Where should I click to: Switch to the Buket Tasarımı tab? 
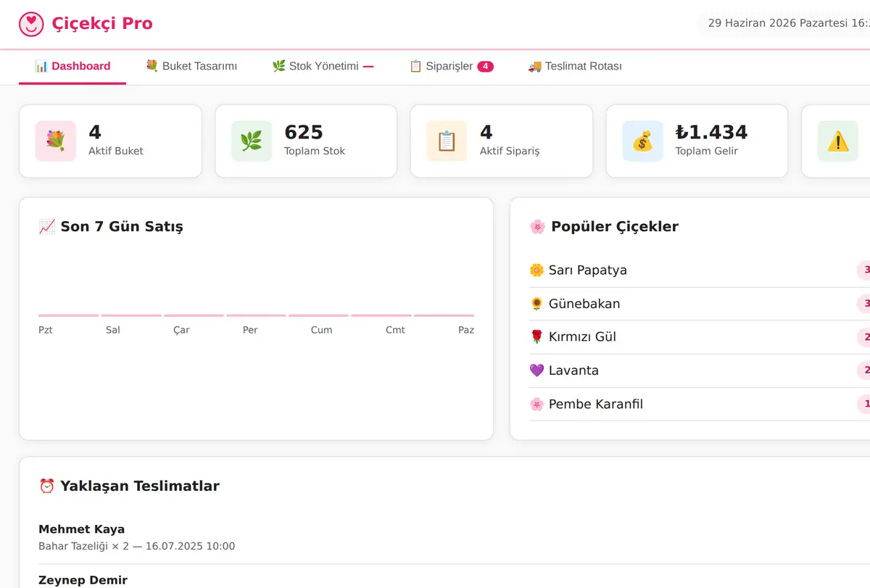191,66
